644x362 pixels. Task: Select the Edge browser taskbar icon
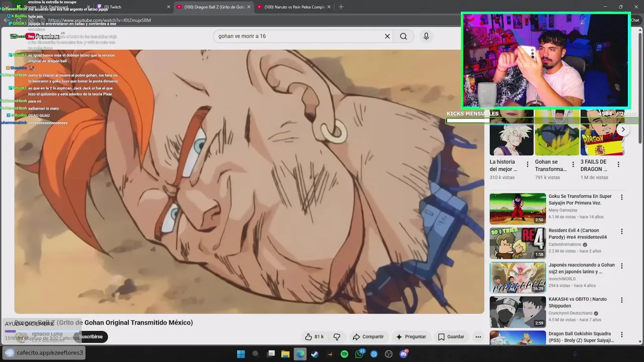point(300,354)
